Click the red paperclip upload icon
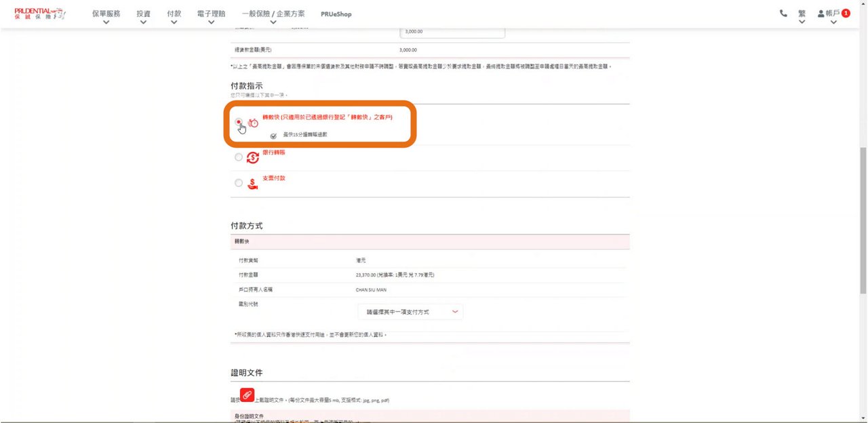This screenshot has width=868, height=423. [247, 395]
